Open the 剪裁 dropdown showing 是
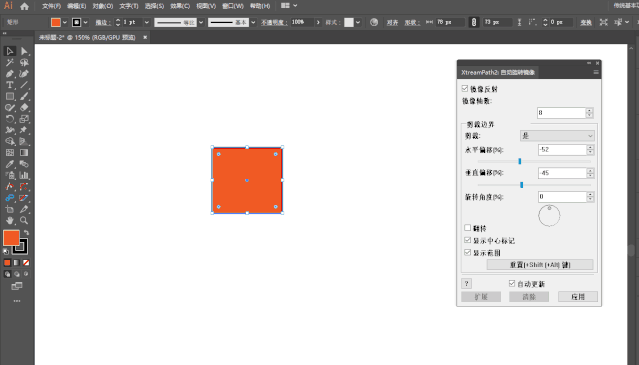 pos(557,136)
